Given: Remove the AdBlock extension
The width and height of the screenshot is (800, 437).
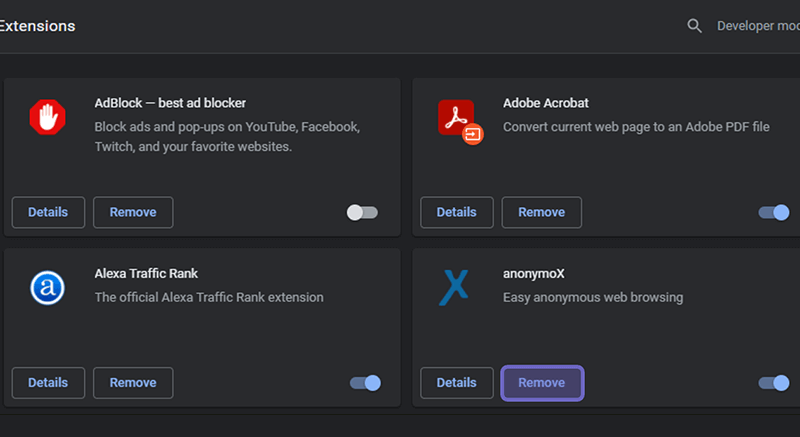Looking at the screenshot, I should click(133, 212).
